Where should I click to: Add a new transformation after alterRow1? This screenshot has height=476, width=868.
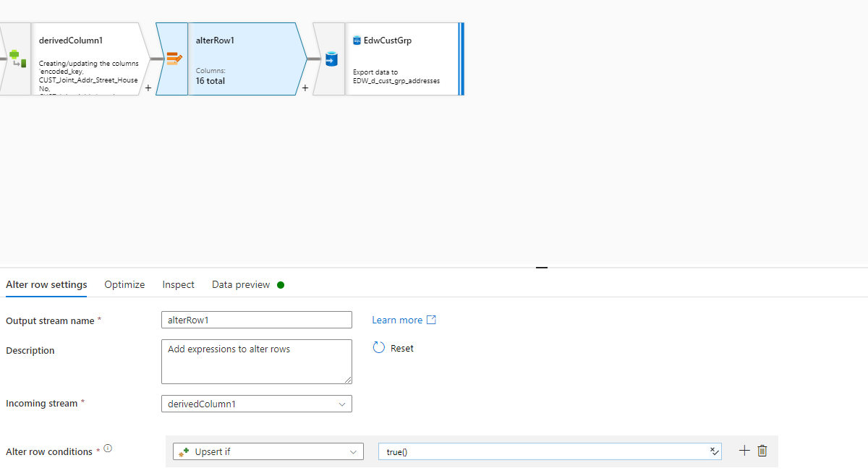(305, 87)
